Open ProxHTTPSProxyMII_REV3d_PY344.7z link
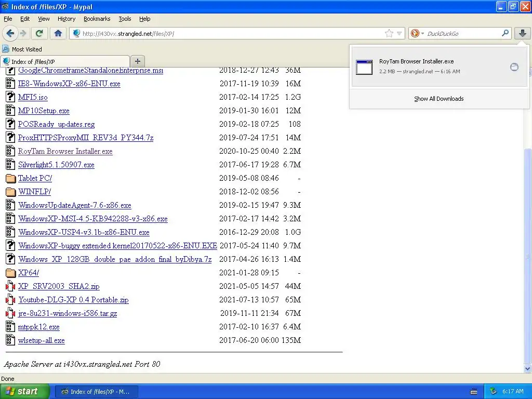Viewport: 532px width, 399px height. (86, 138)
